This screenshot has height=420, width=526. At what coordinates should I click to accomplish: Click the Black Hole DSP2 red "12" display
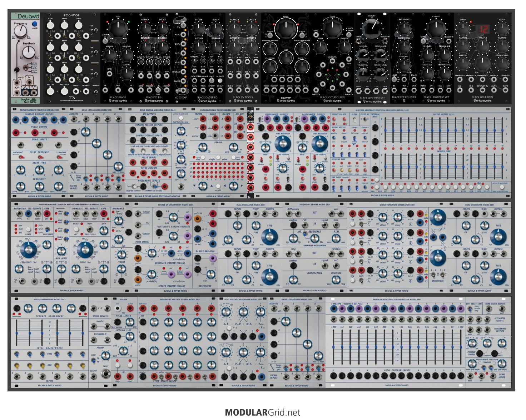click(483, 29)
